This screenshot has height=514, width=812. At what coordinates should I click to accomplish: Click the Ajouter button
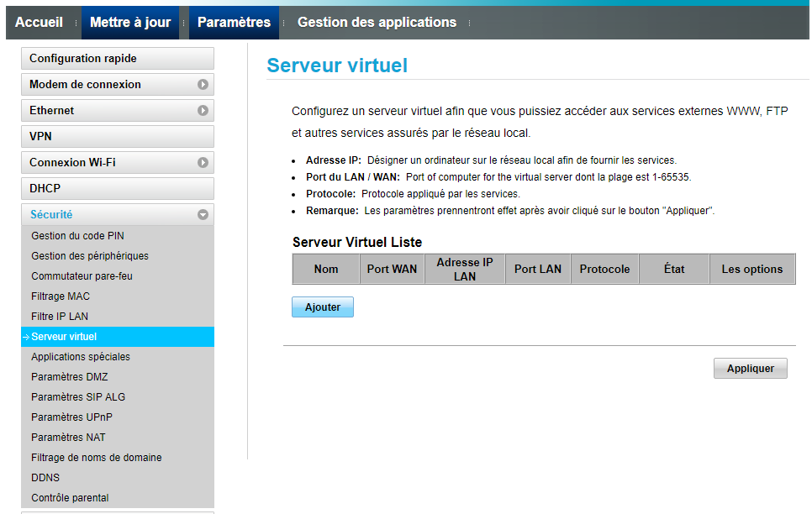point(323,307)
